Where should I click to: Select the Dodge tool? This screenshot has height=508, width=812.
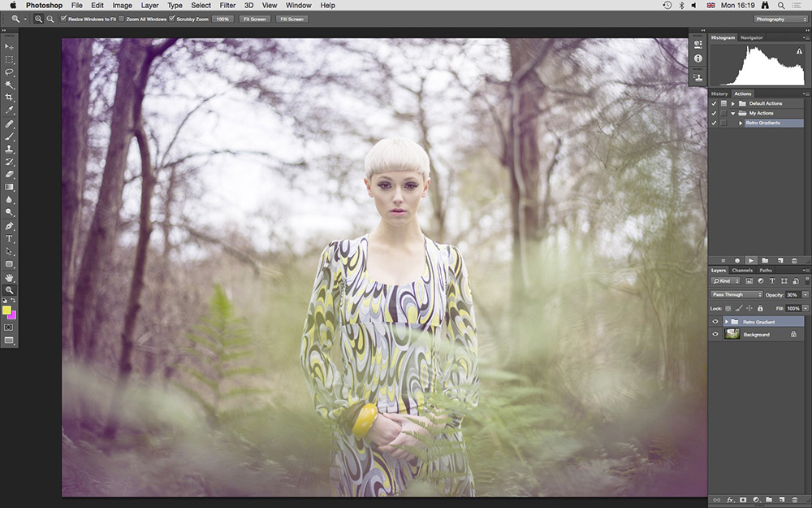(9, 212)
